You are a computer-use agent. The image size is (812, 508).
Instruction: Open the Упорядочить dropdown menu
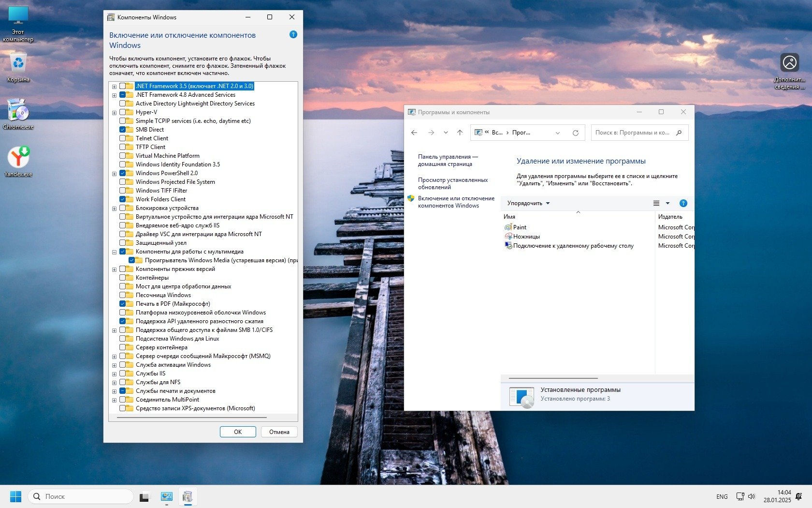528,203
